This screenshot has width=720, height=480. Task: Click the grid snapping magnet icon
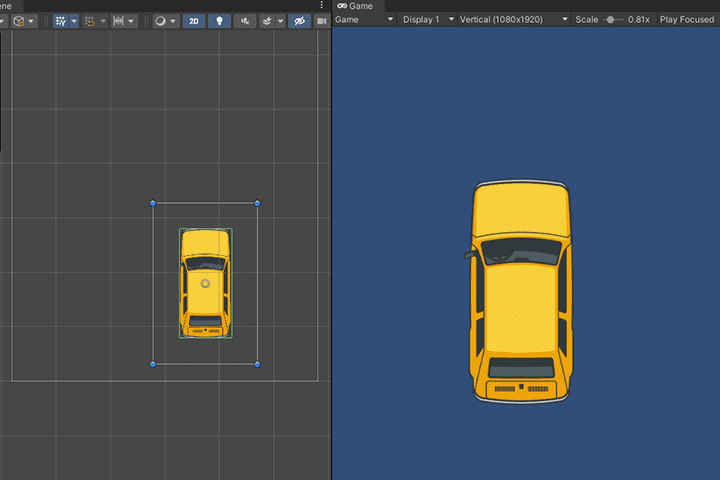[90, 21]
